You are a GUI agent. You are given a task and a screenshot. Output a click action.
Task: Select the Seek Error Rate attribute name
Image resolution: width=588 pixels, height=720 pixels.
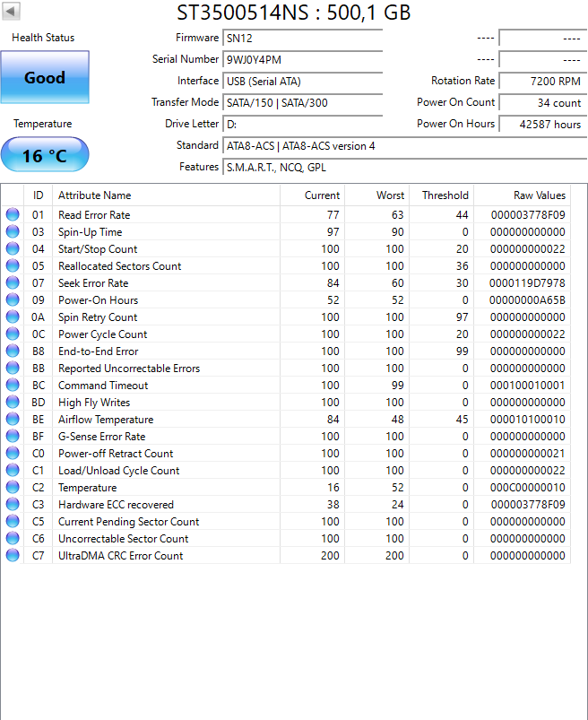(x=93, y=282)
